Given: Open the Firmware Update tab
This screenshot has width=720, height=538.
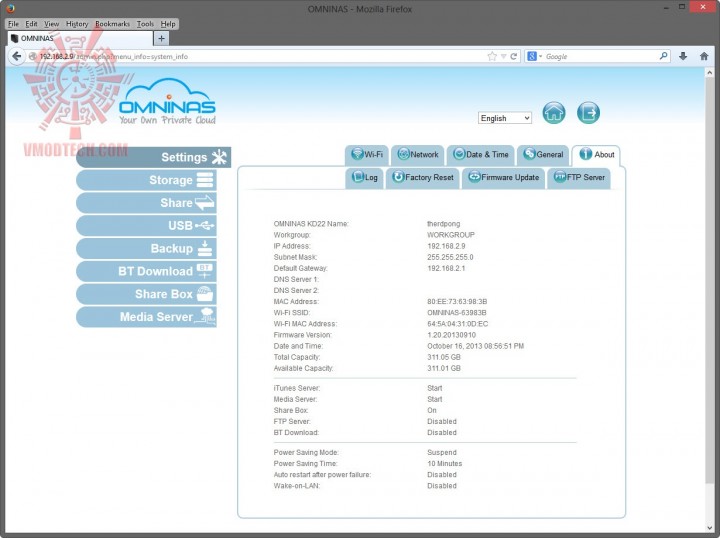Looking at the screenshot, I should click(x=503, y=178).
